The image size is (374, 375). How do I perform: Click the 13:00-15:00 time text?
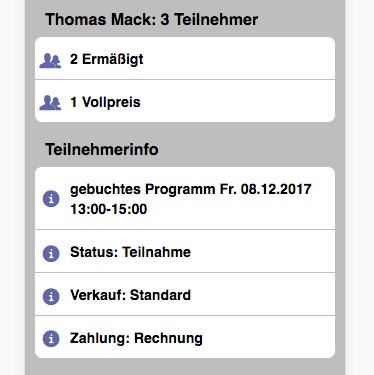[x=109, y=209]
